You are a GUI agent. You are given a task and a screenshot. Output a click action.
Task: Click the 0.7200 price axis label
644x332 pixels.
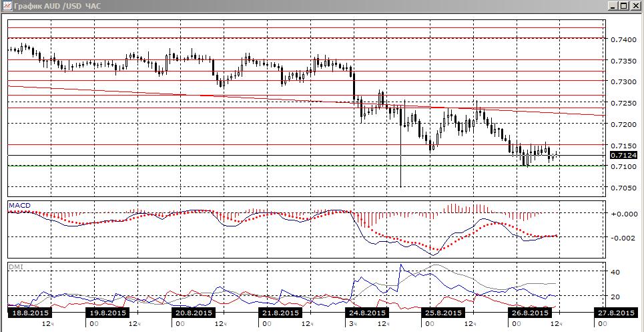pos(623,124)
